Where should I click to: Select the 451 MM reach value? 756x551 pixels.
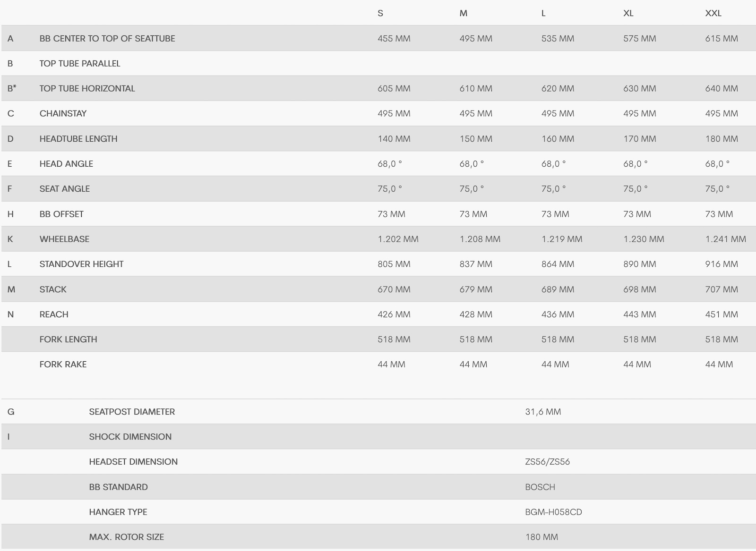tap(722, 314)
